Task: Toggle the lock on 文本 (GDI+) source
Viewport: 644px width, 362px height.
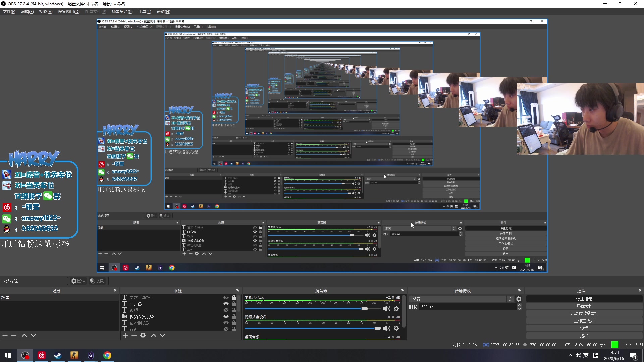Action: [x=234, y=298]
